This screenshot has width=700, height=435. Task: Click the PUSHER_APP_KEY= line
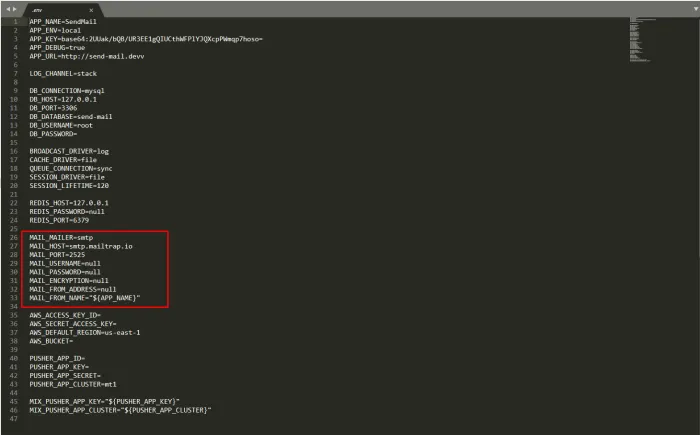[x=59, y=367]
